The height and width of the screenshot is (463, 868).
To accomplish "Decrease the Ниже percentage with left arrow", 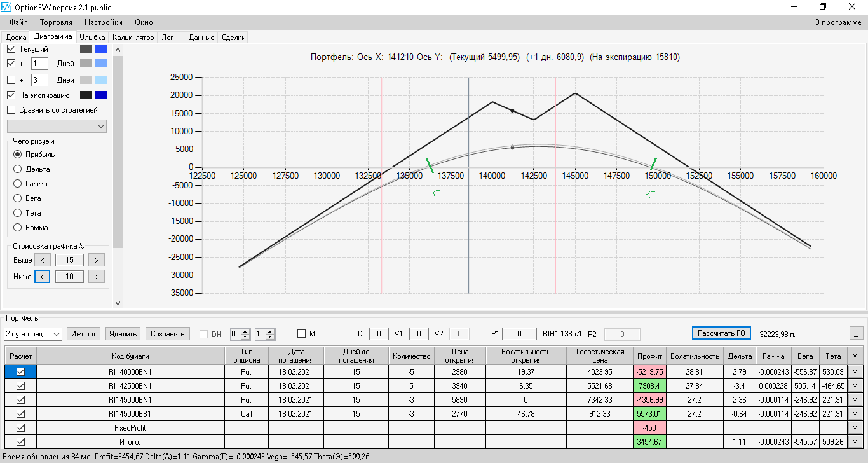I will click(x=42, y=277).
